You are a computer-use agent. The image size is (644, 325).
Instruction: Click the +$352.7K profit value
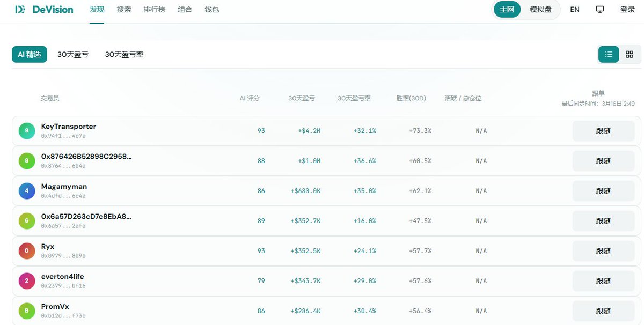click(305, 221)
